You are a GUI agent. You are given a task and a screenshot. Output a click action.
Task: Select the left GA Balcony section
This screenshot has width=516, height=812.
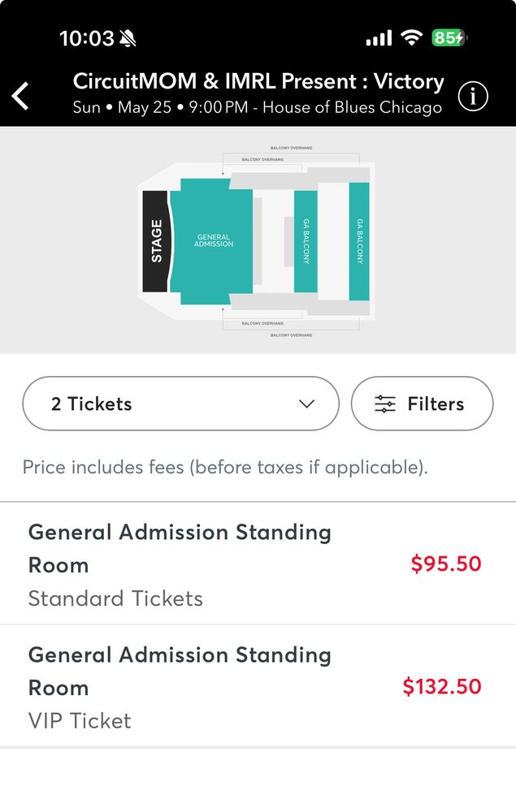coord(306,241)
